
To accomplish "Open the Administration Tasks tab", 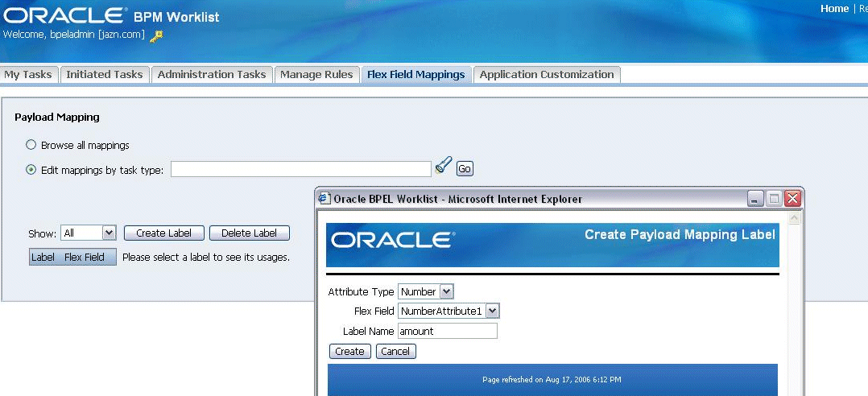I will 212,75.
